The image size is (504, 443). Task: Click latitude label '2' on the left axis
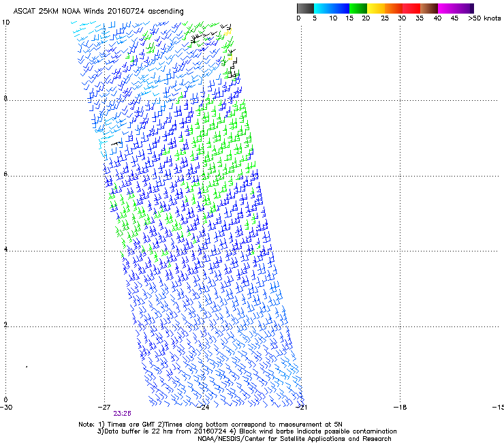(5, 324)
